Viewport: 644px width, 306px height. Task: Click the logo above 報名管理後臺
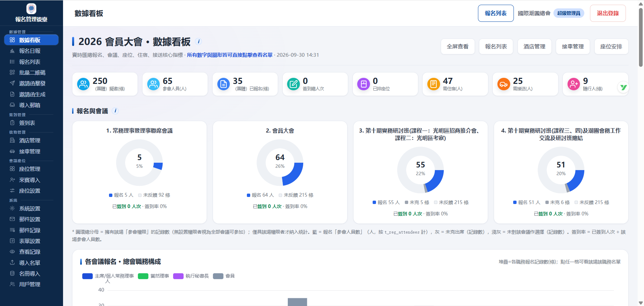31,9
